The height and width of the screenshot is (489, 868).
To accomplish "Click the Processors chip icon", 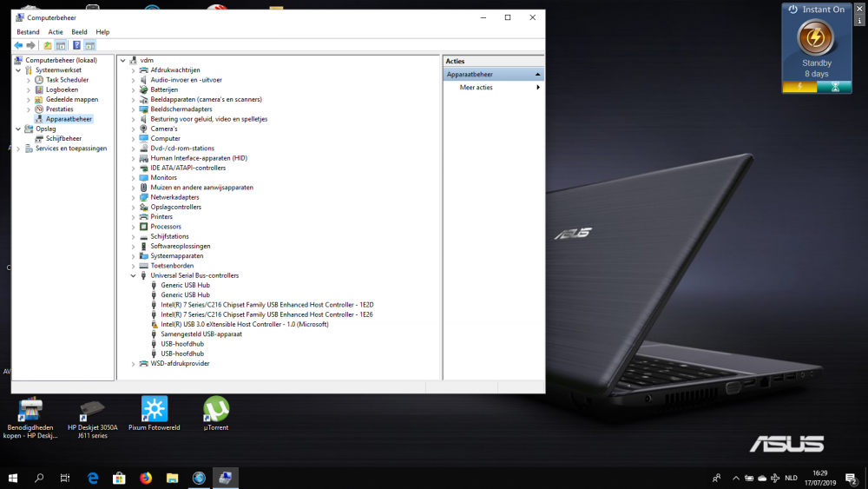I will [143, 227].
